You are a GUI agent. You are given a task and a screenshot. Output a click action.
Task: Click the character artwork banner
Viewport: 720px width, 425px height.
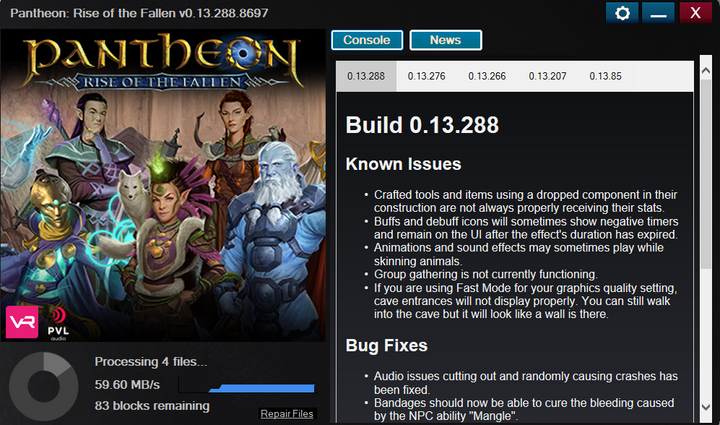pos(163,185)
